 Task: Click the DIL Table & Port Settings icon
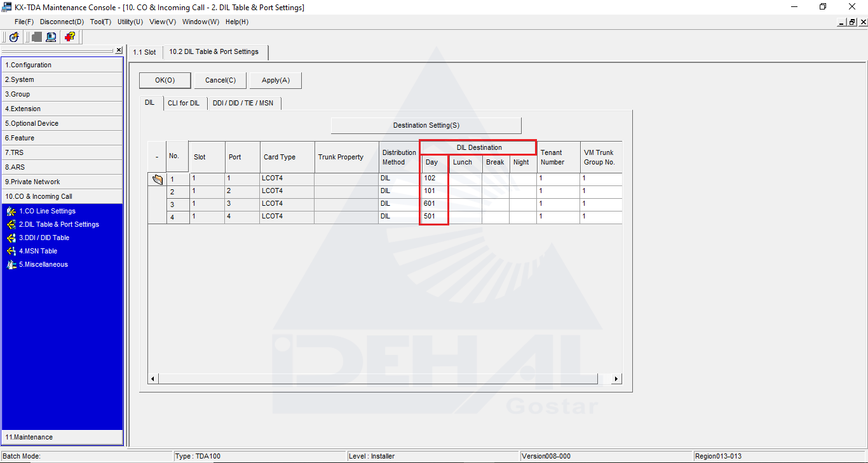[x=11, y=224]
